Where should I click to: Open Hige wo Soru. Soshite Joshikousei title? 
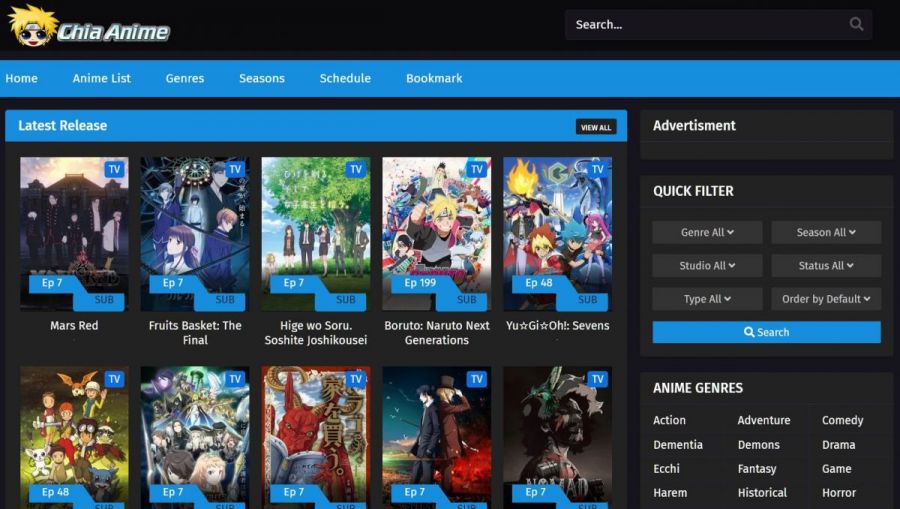(316, 333)
